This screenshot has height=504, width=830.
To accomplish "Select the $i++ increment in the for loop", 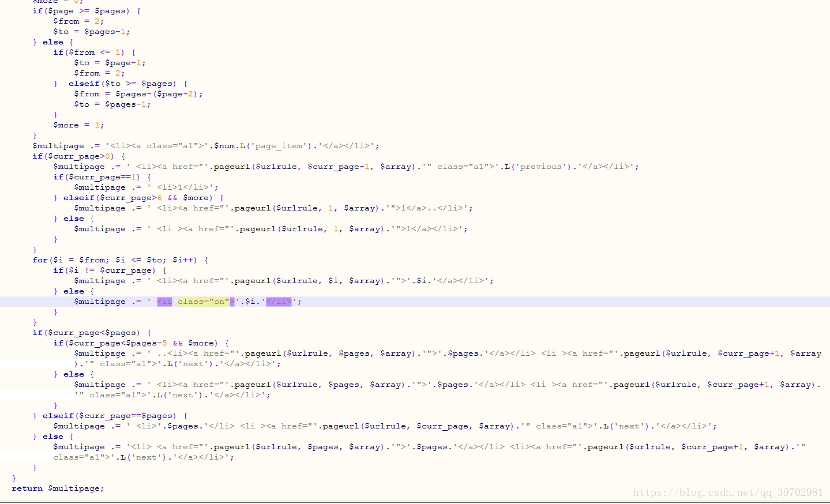I will [x=183, y=259].
